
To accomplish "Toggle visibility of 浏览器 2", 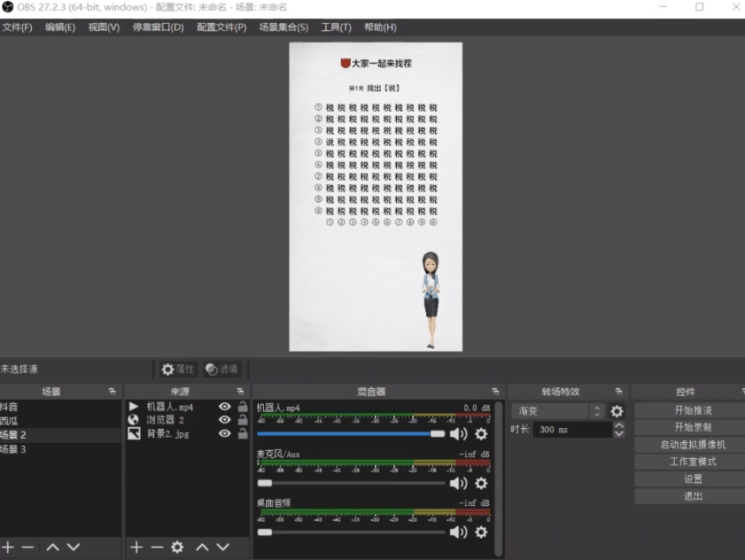I will 226,419.
